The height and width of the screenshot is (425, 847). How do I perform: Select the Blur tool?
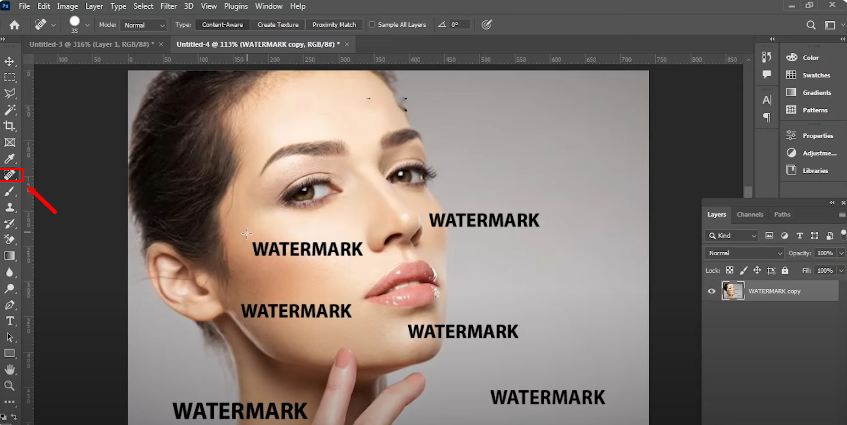click(x=10, y=272)
